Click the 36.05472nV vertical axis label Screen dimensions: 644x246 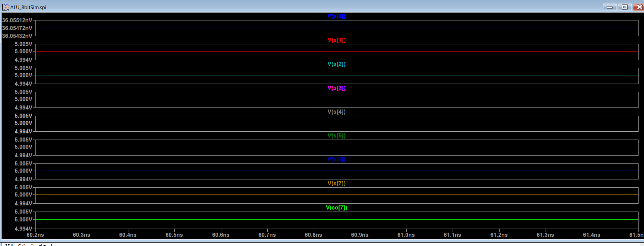17,28
